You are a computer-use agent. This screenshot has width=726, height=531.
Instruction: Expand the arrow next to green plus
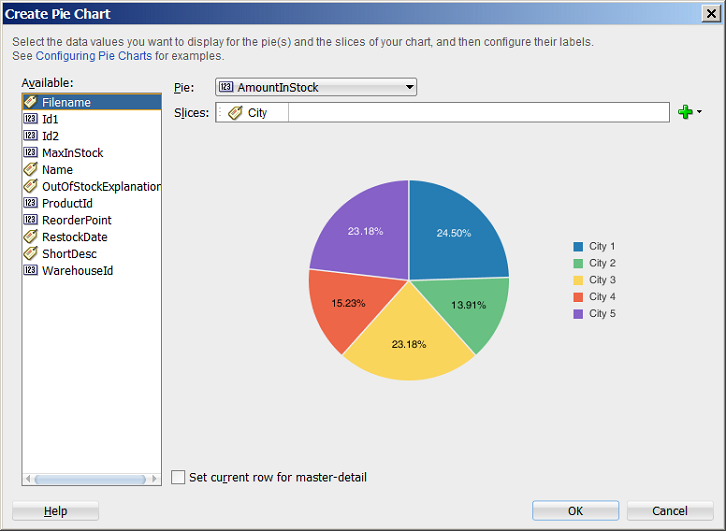pyautogui.click(x=699, y=112)
